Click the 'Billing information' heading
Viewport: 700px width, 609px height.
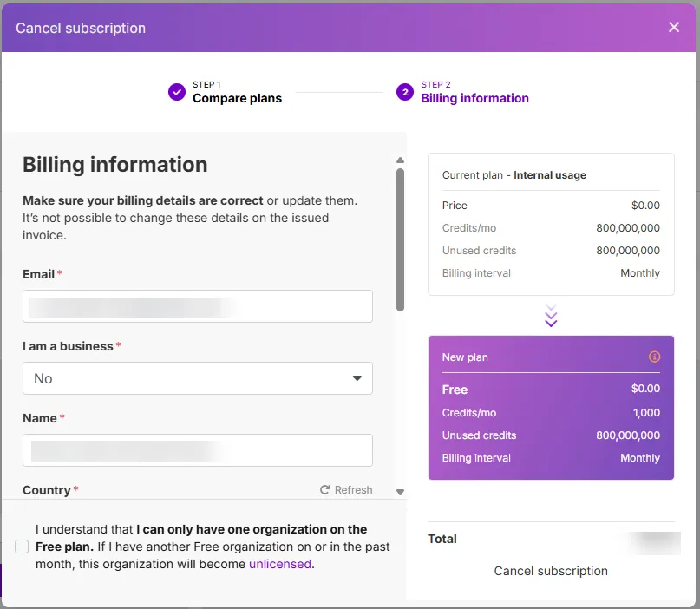[114, 164]
